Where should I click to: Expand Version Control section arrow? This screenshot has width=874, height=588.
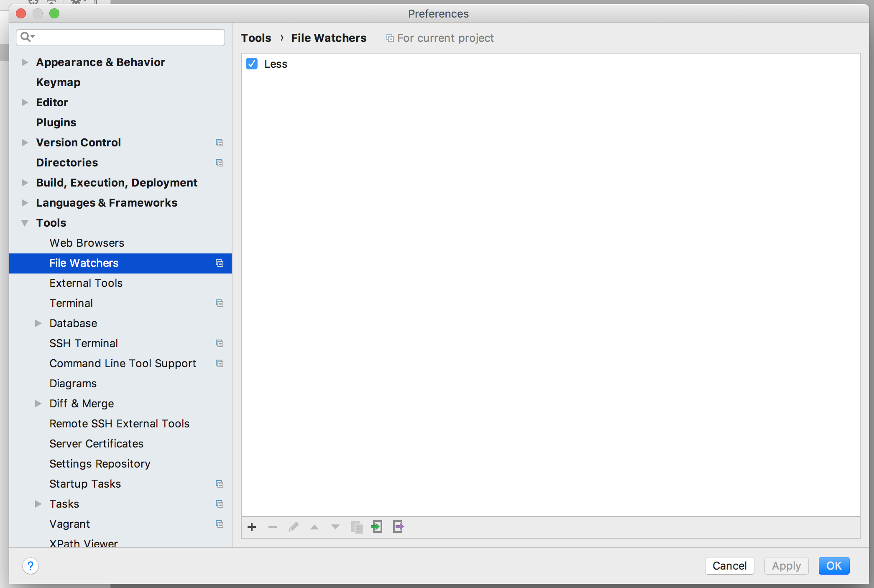tap(25, 143)
